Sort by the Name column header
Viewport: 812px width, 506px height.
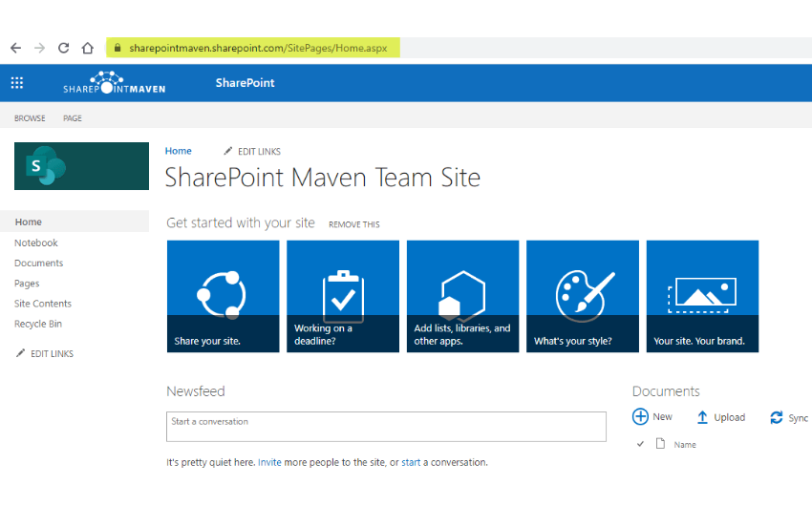tap(685, 445)
